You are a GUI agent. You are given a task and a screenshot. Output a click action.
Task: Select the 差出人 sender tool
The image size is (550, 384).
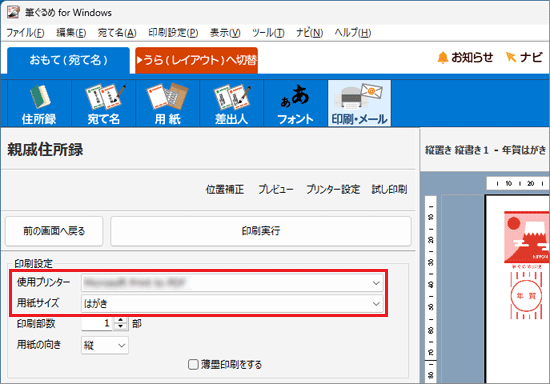232,103
